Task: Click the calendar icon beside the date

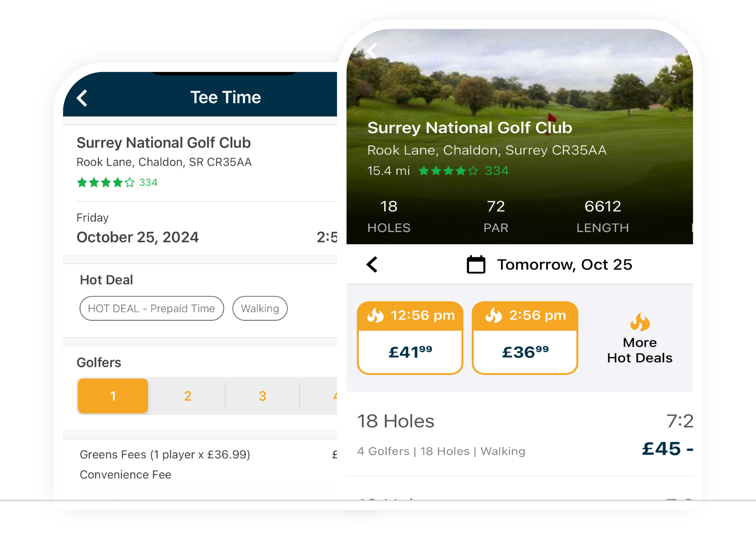Action: click(476, 265)
